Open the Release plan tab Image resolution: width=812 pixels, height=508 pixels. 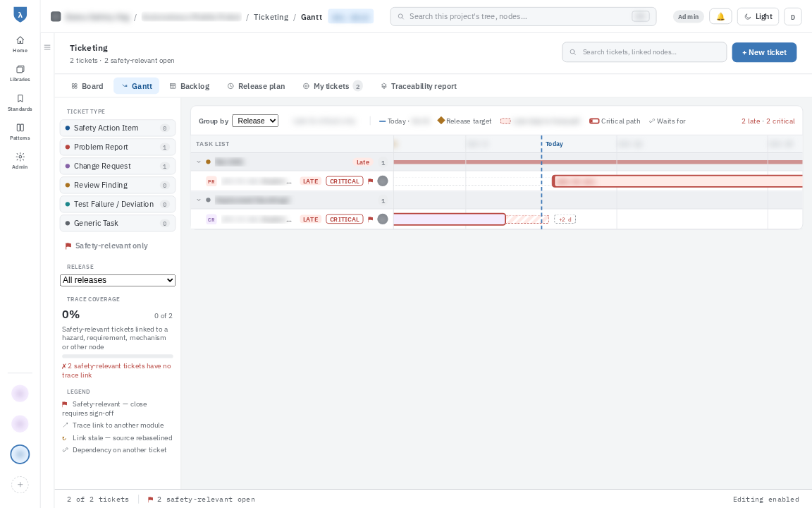[x=257, y=86]
